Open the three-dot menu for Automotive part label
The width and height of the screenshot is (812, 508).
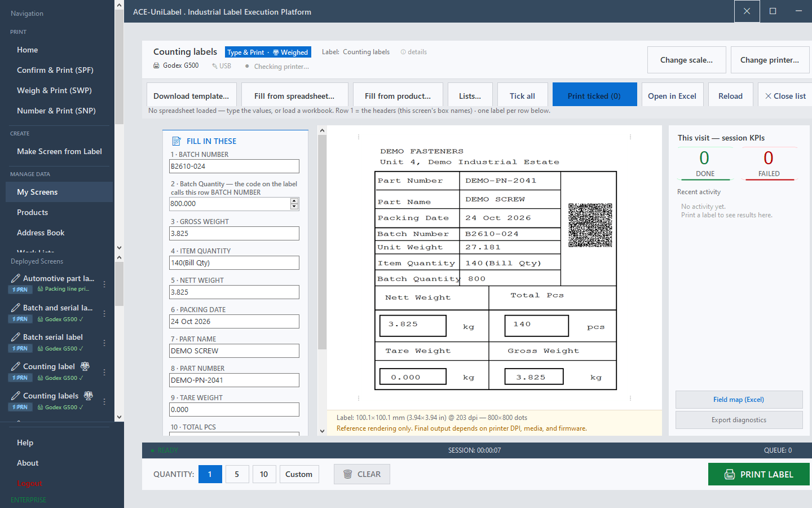[104, 284]
